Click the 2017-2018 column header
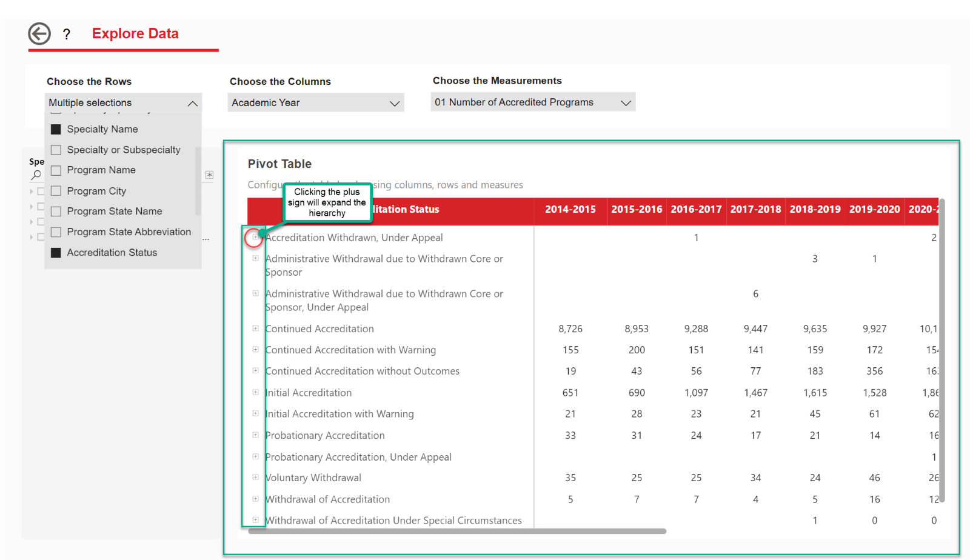This screenshot has width=970, height=560. click(x=755, y=209)
